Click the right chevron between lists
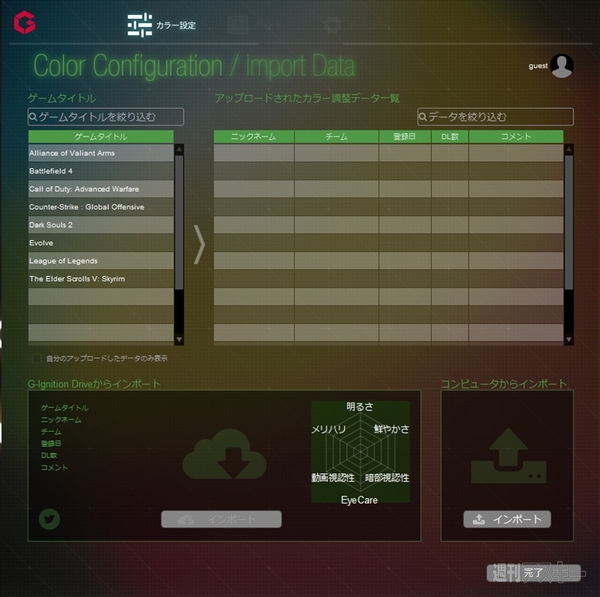 click(x=199, y=245)
